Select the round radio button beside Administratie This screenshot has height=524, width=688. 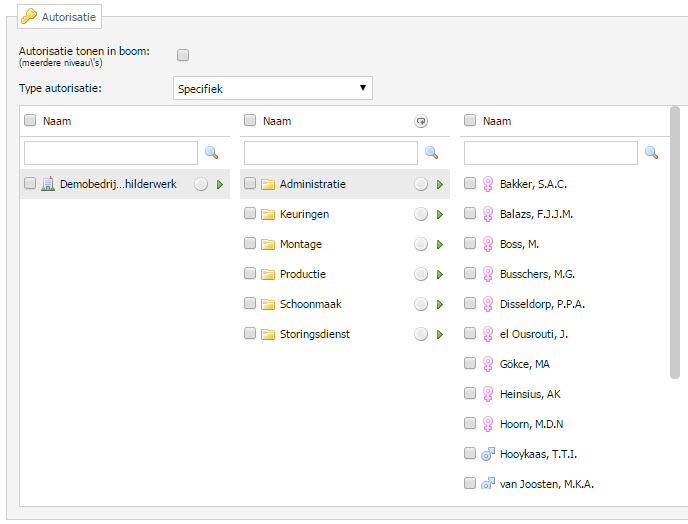(x=420, y=184)
